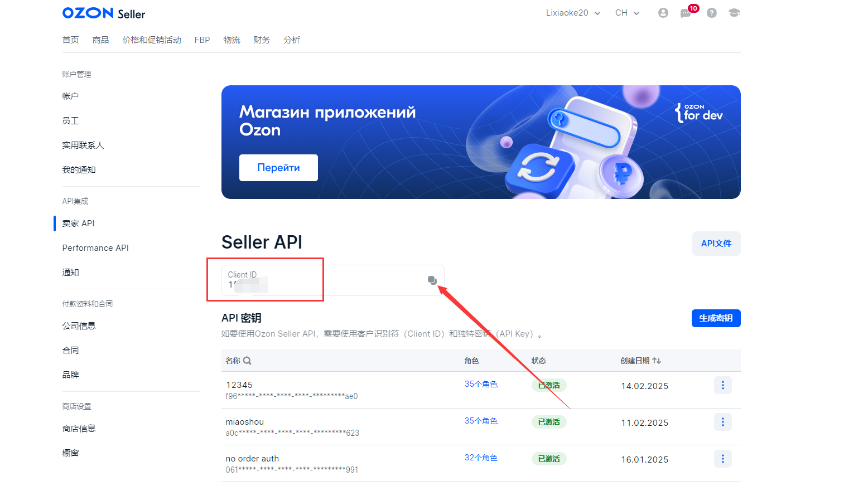Copy the Client ID value
This screenshot has width=868, height=486.
pyautogui.click(x=432, y=280)
